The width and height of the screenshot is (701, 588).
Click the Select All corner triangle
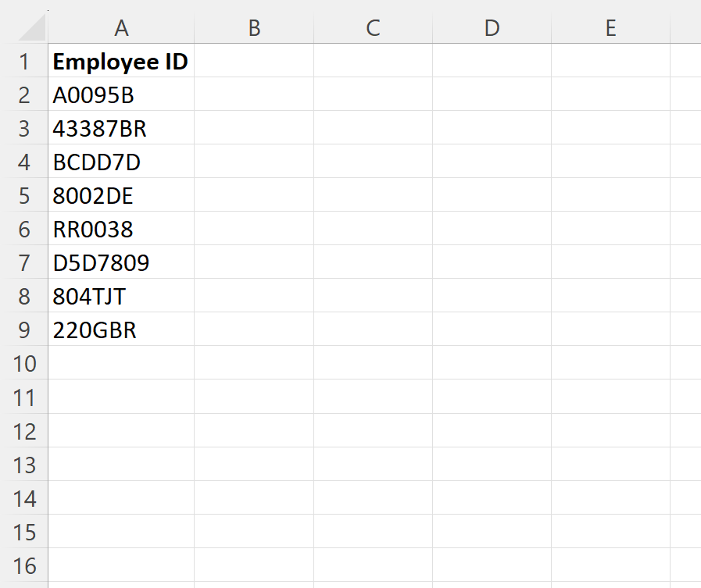(x=26, y=27)
